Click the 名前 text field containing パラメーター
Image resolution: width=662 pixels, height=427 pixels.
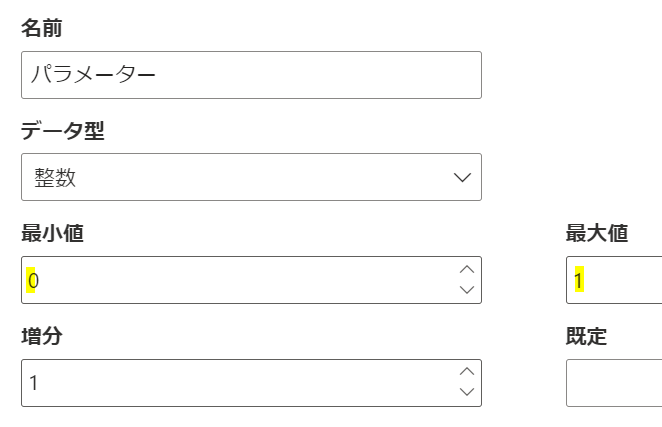point(250,75)
